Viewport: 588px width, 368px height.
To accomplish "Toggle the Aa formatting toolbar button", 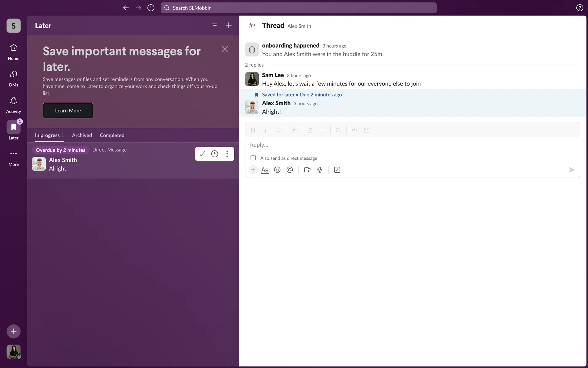I will coord(265,170).
